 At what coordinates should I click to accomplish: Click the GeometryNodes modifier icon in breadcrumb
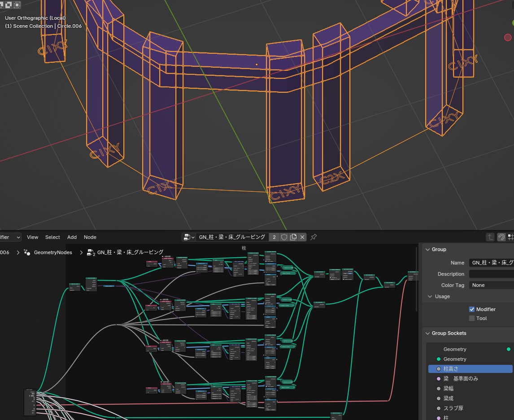point(27,252)
